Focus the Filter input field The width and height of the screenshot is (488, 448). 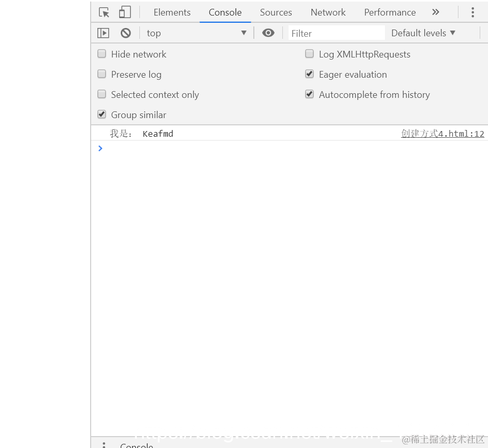[336, 33]
